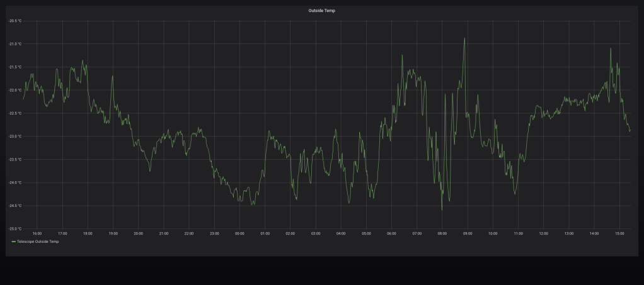
Task: Click the 12:00 time axis label
Action: click(543, 233)
